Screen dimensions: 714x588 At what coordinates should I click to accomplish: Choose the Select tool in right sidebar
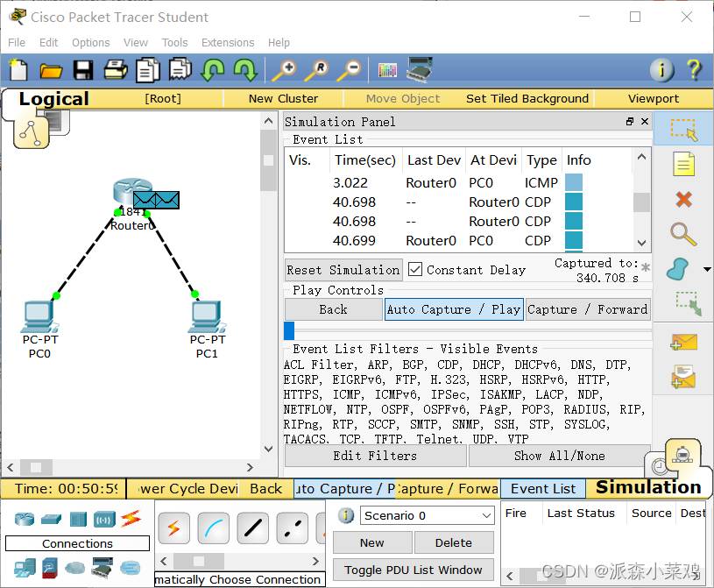[x=683, y=130]
